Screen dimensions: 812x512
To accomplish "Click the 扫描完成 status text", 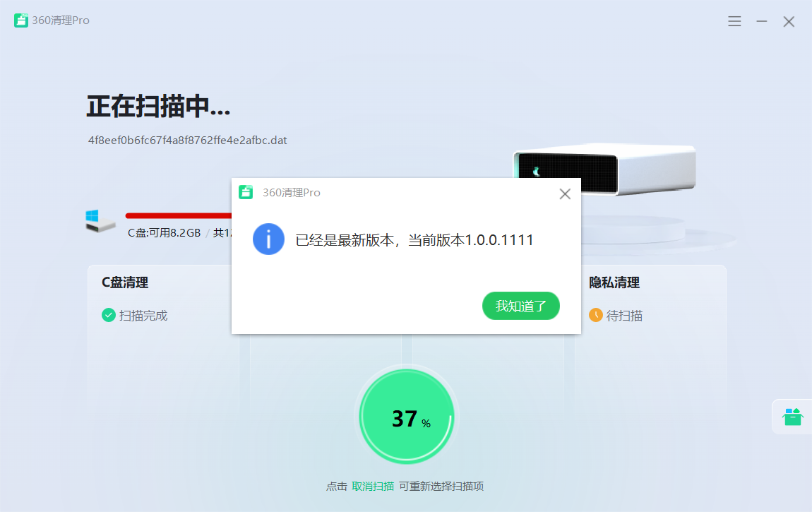I will pos(143,315).
